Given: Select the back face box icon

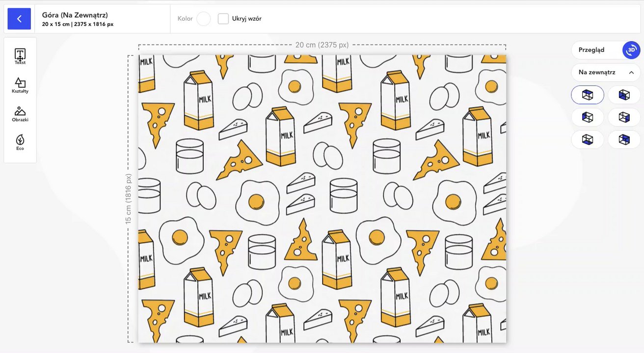Looking at the screenshot, I should click(624, 140).
